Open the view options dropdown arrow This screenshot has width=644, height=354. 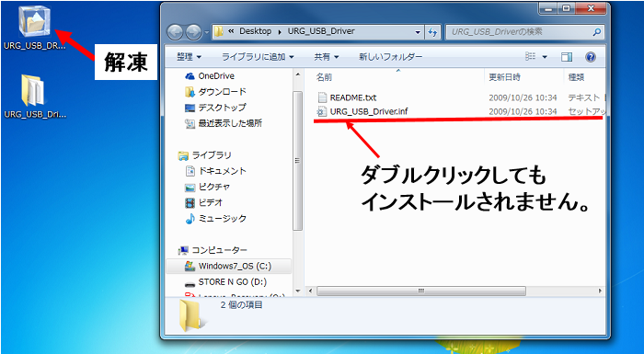pyautogui.click(x=545, y=57)
